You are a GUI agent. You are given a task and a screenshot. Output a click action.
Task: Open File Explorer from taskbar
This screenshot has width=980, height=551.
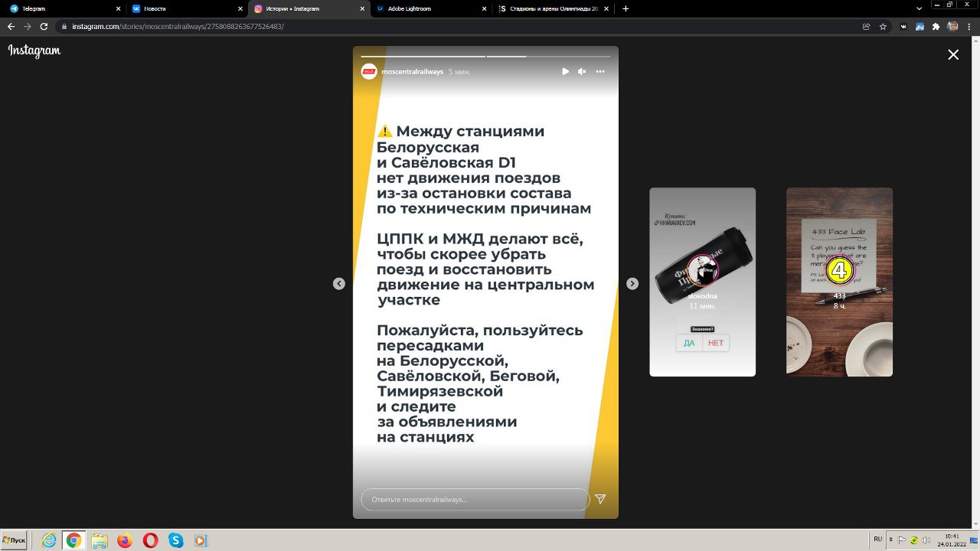(x=100, y=540)
